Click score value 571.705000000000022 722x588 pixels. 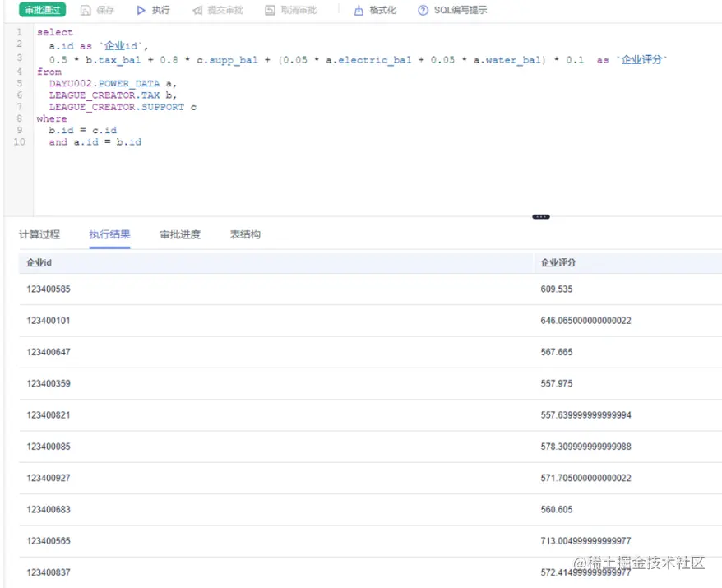pyautogui.click(x=585, y=478)
